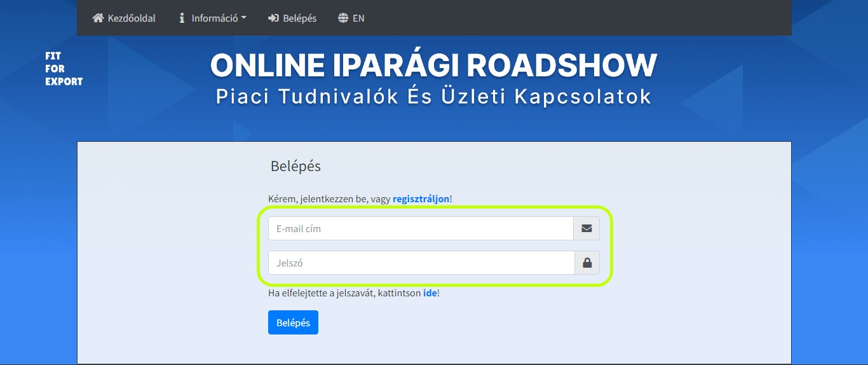
Task: Focus the E-mail cím input field
Action: click(x=421, y=228)
